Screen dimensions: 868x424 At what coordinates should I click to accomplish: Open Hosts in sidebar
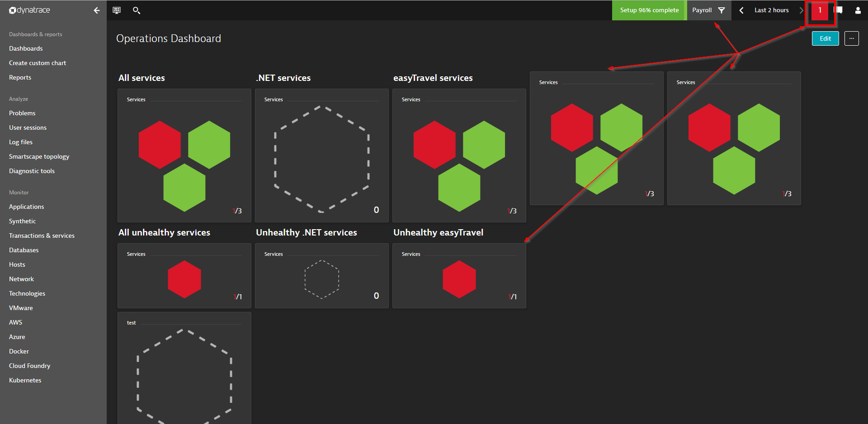click(x=17, y=264)
